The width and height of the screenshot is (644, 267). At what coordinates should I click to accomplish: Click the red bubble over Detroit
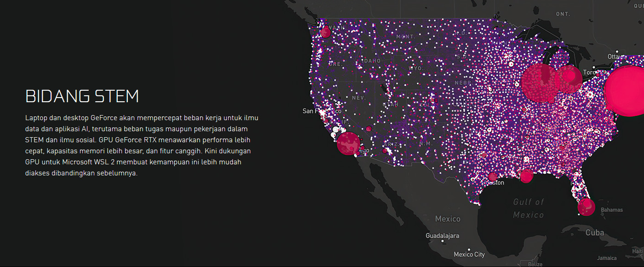pyautogui.click(x=569, y=79)
